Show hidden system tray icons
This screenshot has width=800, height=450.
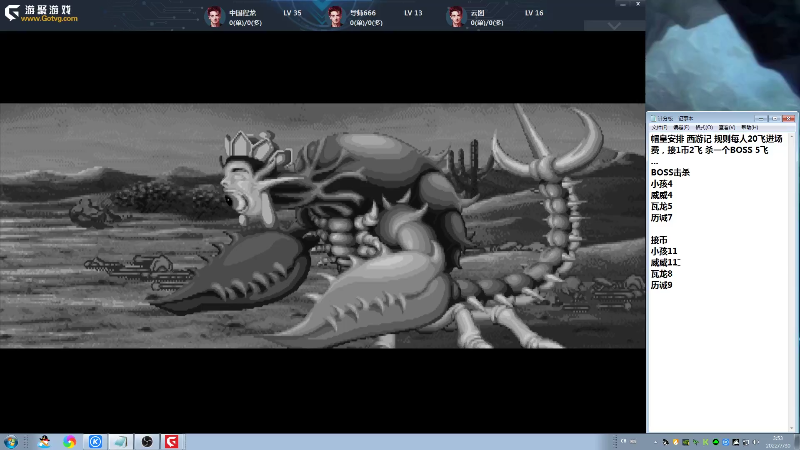pyautogui.click(x=656, y=442)
